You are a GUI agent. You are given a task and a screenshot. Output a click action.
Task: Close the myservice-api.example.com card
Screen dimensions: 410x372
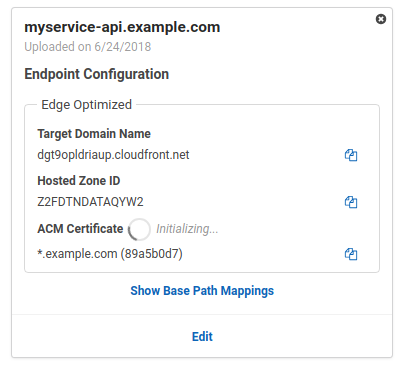click(x=381, y=19)
